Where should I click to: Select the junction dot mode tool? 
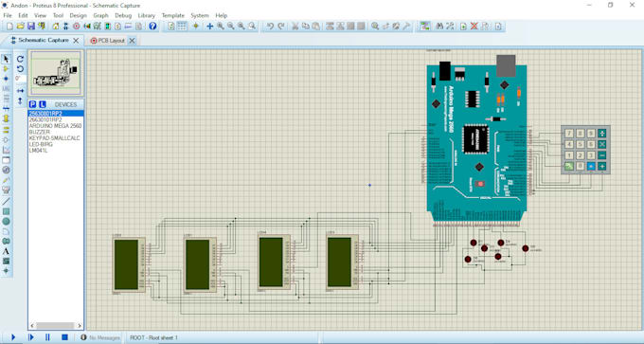(x=7, y=79)
